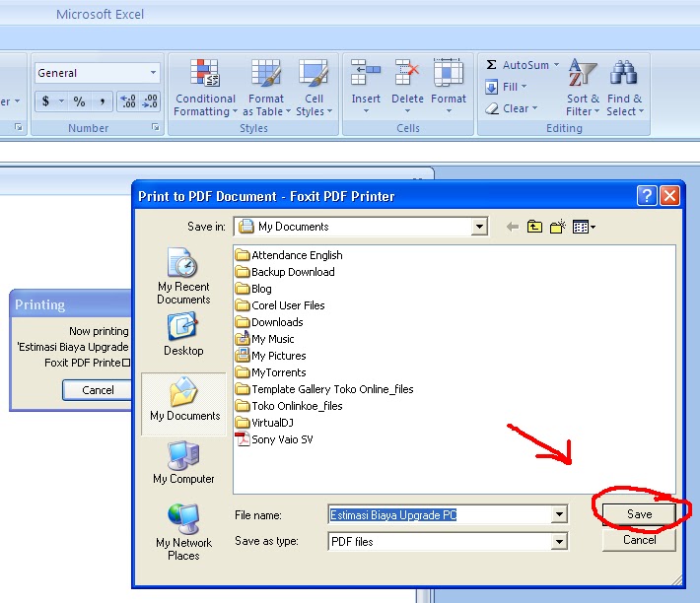
Task: Select the Toko Onlinkoe_files folder
Action: click(x=289, y=406)
